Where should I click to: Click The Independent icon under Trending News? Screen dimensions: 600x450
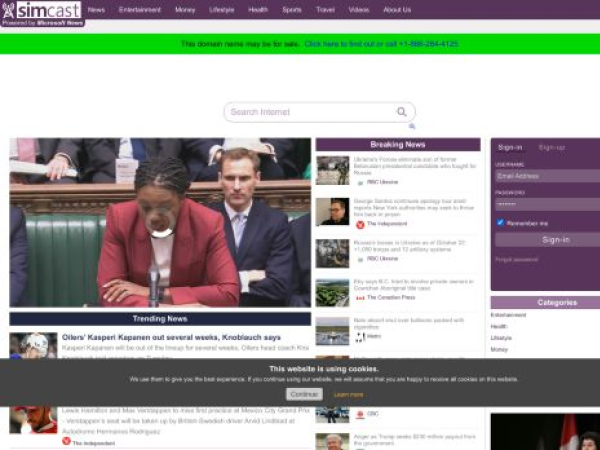tap(66, 441)
